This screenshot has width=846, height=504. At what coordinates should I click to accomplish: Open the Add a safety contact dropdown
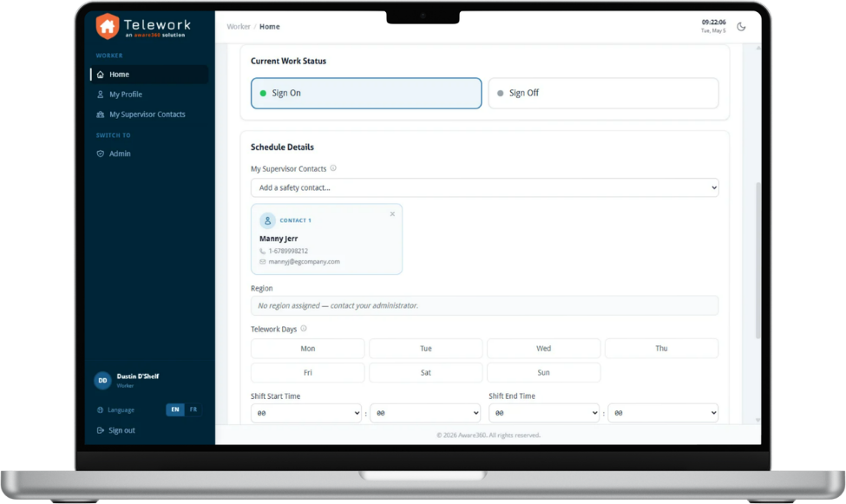click(x=484, y=187)
